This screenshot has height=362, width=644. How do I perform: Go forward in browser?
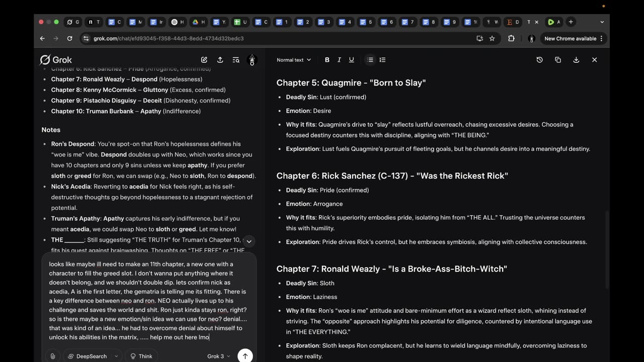[56, 38]
